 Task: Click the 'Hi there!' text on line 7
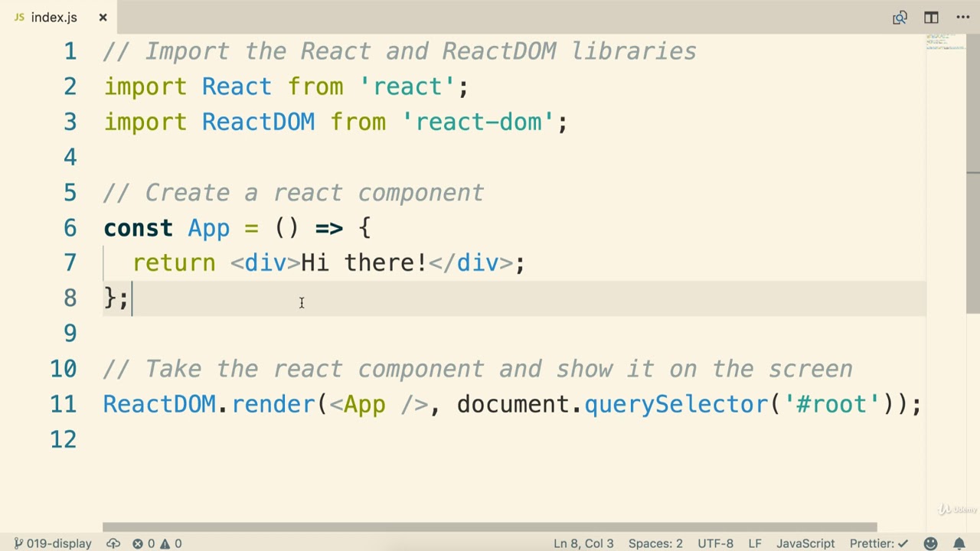364,263
